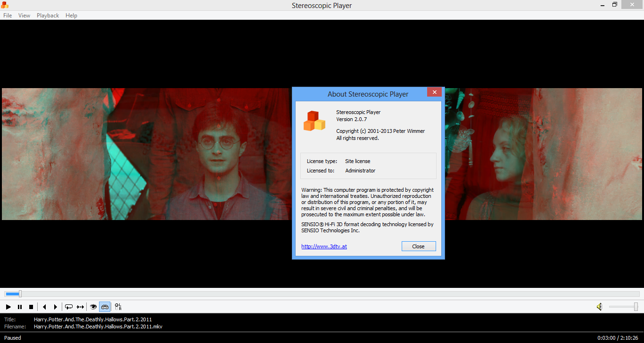
Task: Close About dialog with red X
Action: [x=434, y=92]
